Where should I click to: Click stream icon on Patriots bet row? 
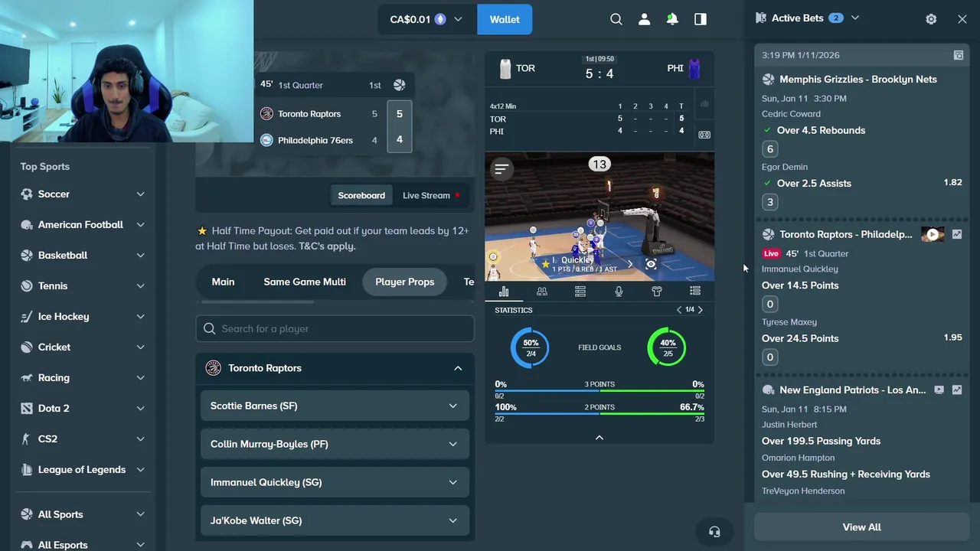click(939, 390)
